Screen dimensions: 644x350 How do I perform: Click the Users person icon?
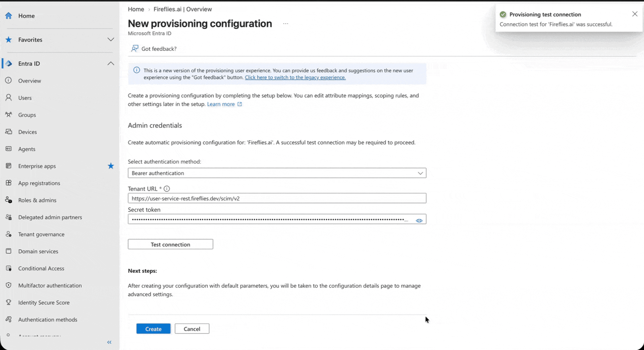[x=9, y=98]
